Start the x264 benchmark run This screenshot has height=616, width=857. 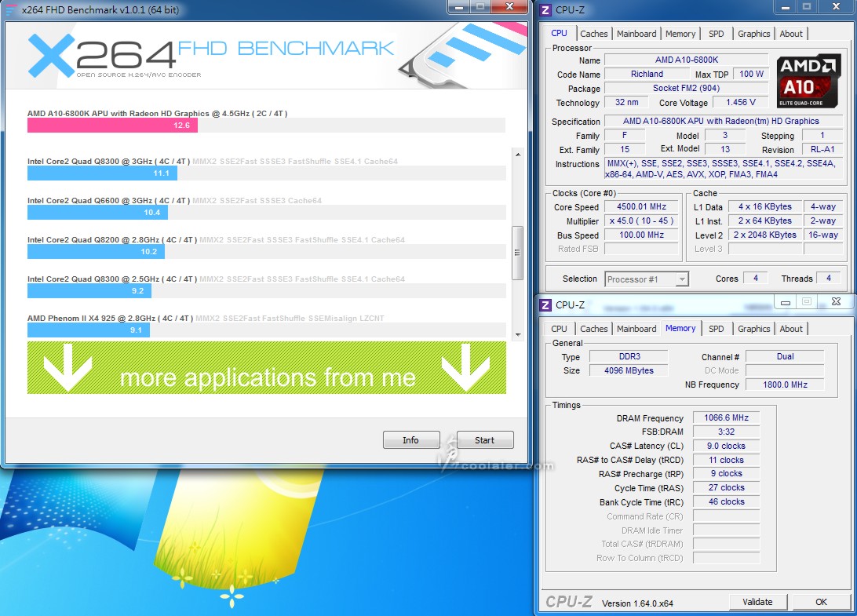click(484, 440)
